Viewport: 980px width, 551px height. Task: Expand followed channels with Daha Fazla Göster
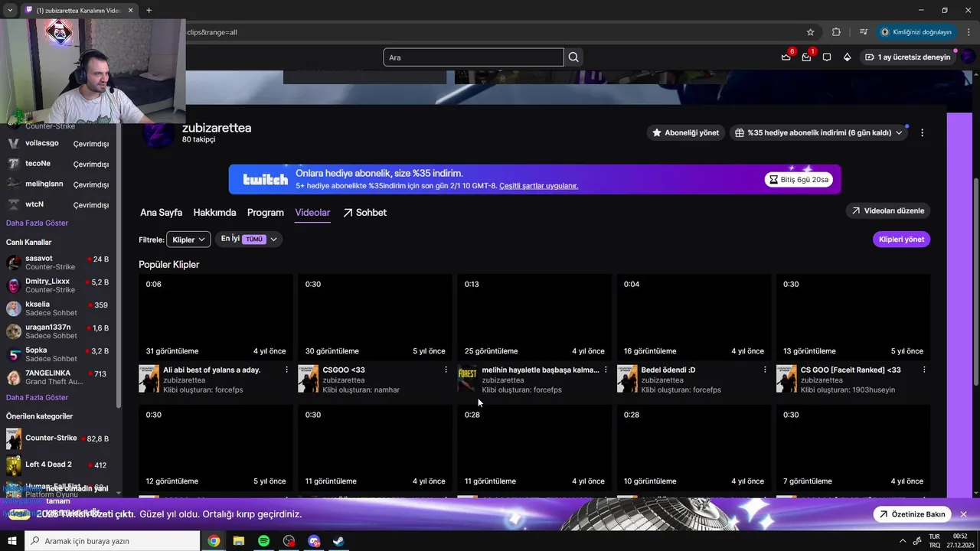click(37, 223)
